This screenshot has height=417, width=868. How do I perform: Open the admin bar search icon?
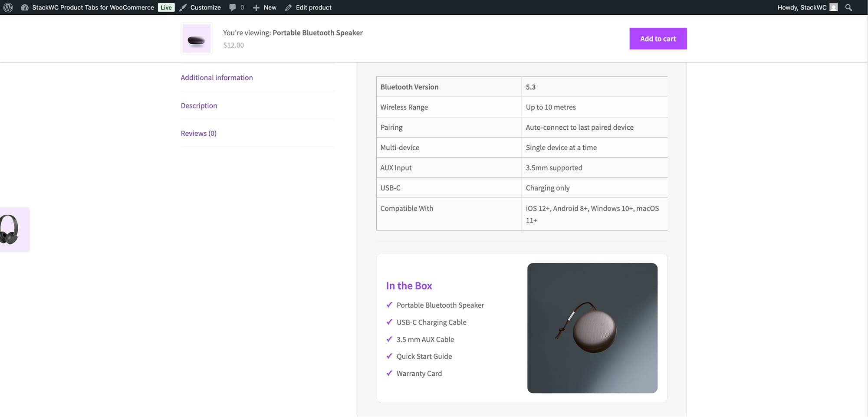click(848, 7)
